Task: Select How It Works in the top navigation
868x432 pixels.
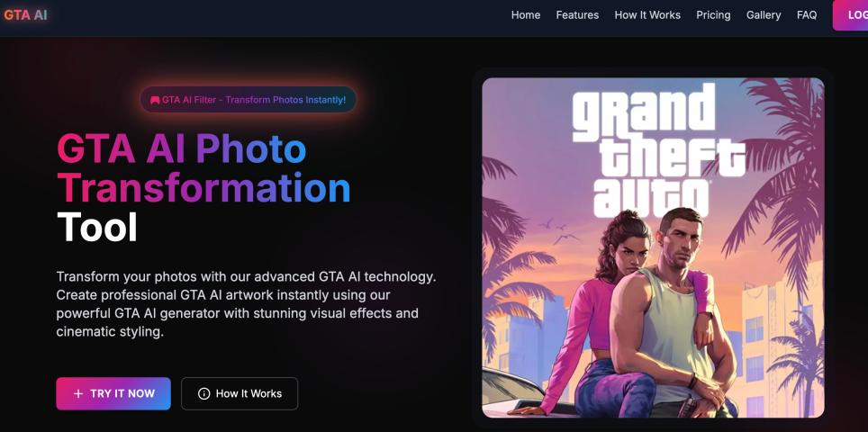Action: click(x=647, y=15)
